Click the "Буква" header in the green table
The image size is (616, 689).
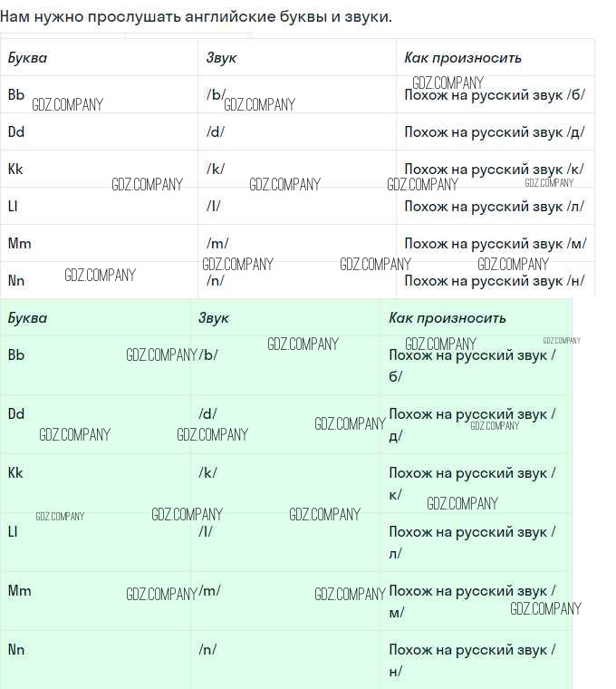pos(27,318)
